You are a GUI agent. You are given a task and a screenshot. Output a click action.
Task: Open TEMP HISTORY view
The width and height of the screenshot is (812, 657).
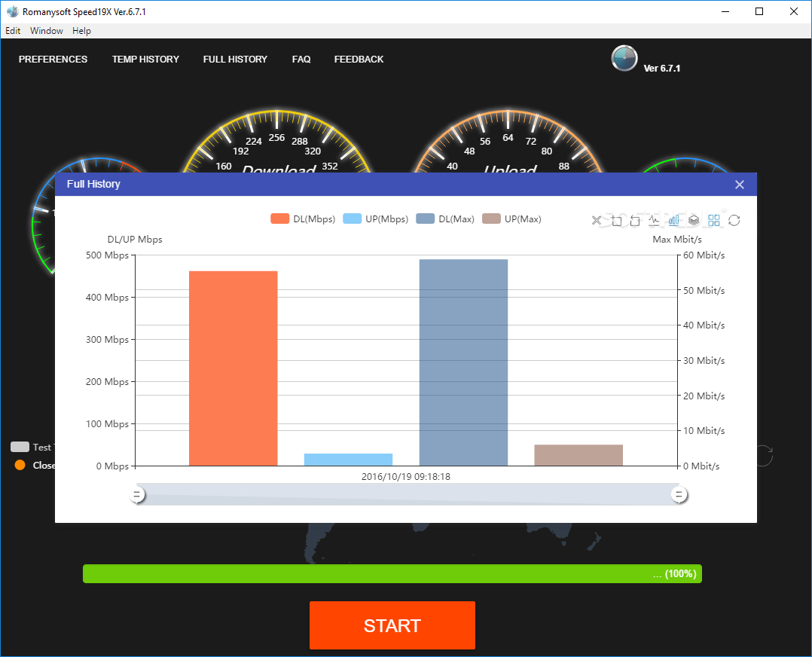(x=145, y=59)
